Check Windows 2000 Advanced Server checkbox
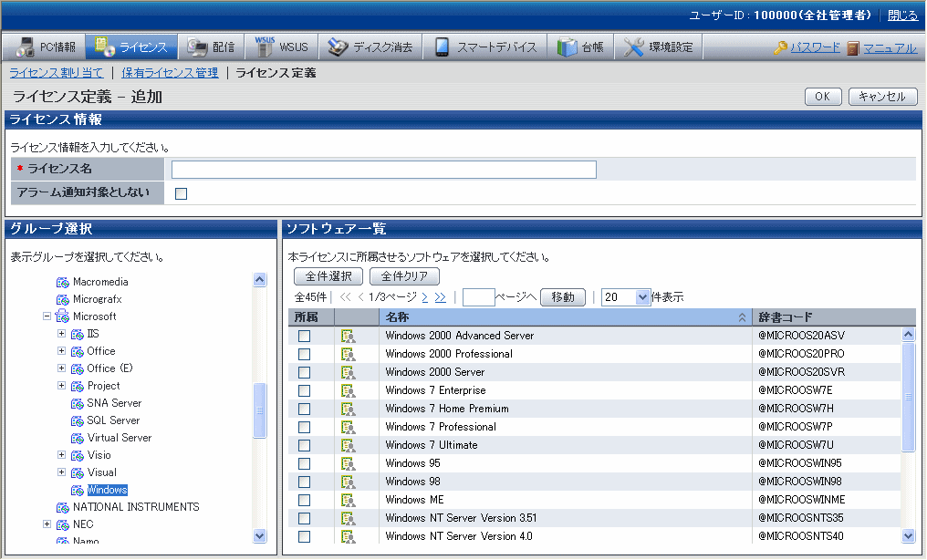Screen dimensions: 927x560 click(x=305, y=337)
